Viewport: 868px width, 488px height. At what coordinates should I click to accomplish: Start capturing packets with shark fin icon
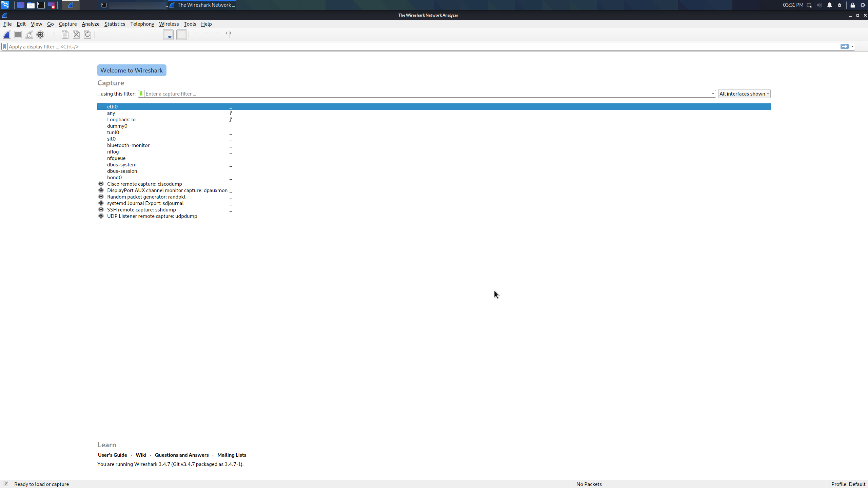tap(7, 35)
